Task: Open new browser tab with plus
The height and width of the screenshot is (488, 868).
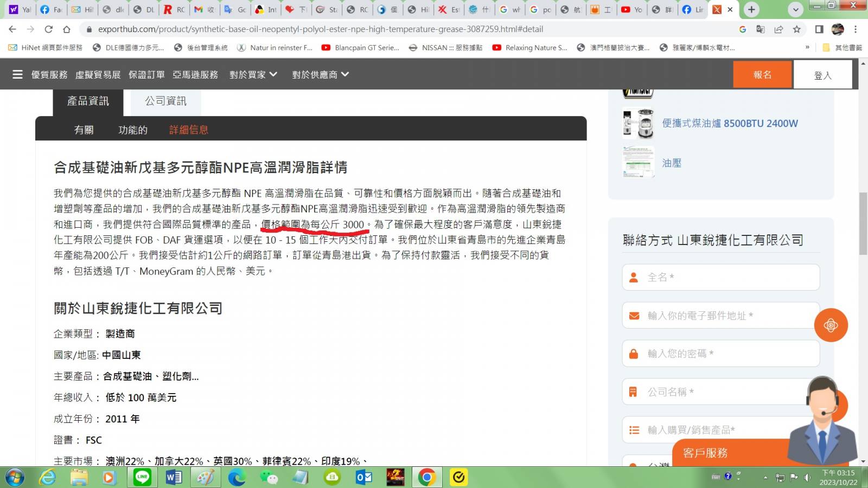Action: coord(751,9)
